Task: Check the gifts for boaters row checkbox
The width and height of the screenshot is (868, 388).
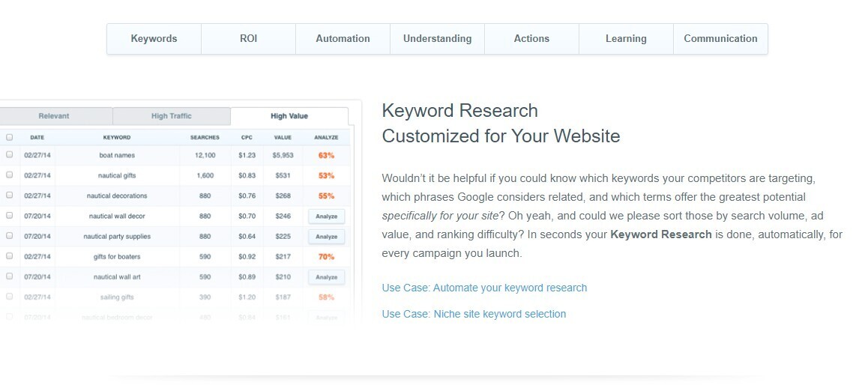Action: pyautogui.click(x=10, y=255)
